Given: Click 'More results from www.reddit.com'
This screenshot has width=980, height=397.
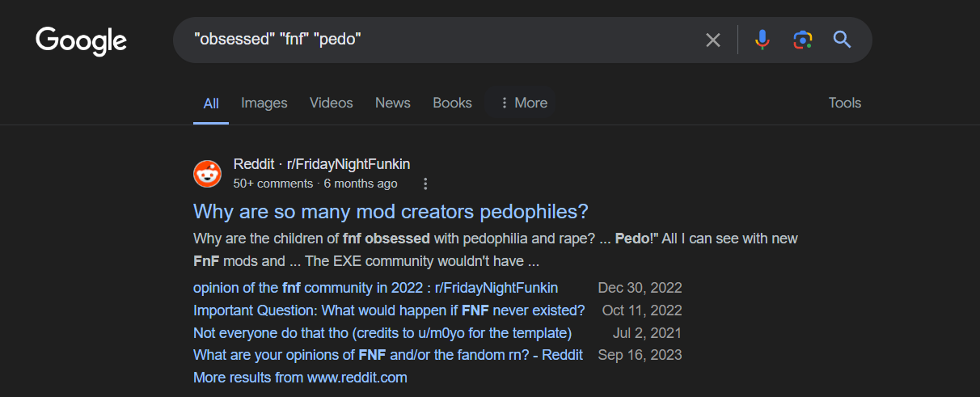Looking at the screenshot, I should point(300,378).
